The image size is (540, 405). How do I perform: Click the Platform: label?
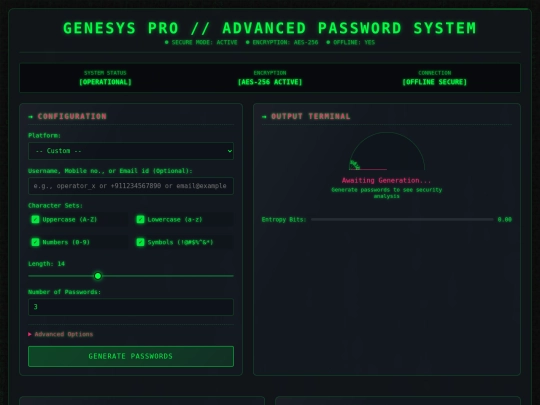[44, 135]
